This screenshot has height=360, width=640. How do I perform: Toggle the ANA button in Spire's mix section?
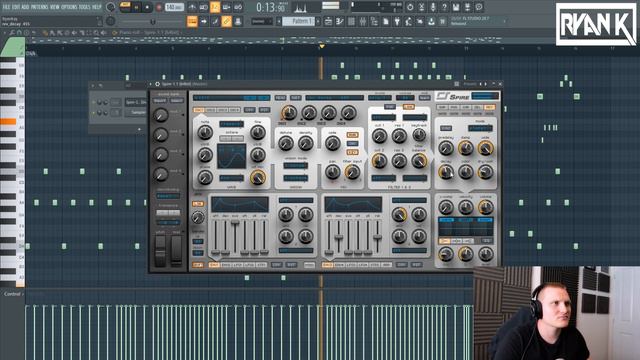[352, 135]
